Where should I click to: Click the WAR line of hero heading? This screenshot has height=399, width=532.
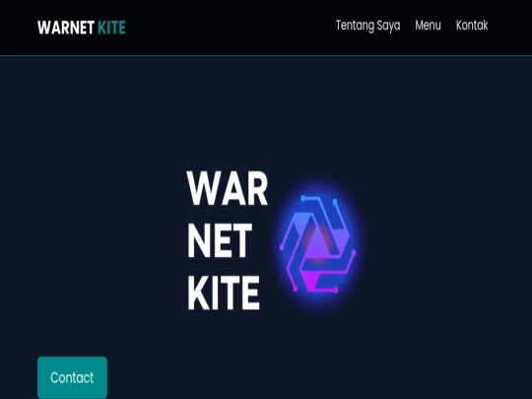coord(228,188)
